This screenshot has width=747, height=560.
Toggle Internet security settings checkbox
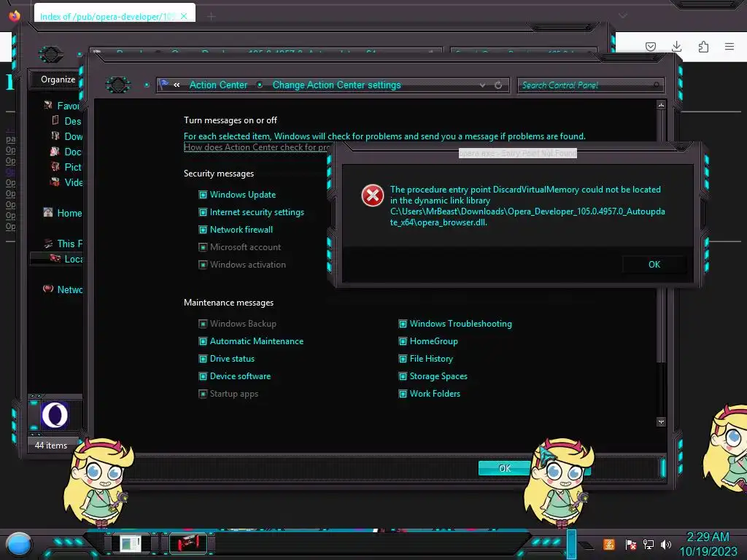[203, 212]
